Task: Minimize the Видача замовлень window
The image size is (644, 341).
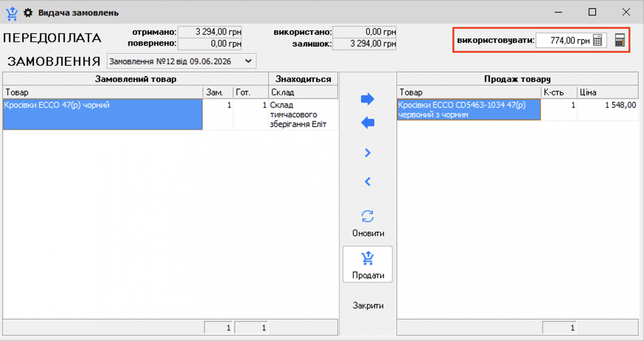Action: [558, 12]
